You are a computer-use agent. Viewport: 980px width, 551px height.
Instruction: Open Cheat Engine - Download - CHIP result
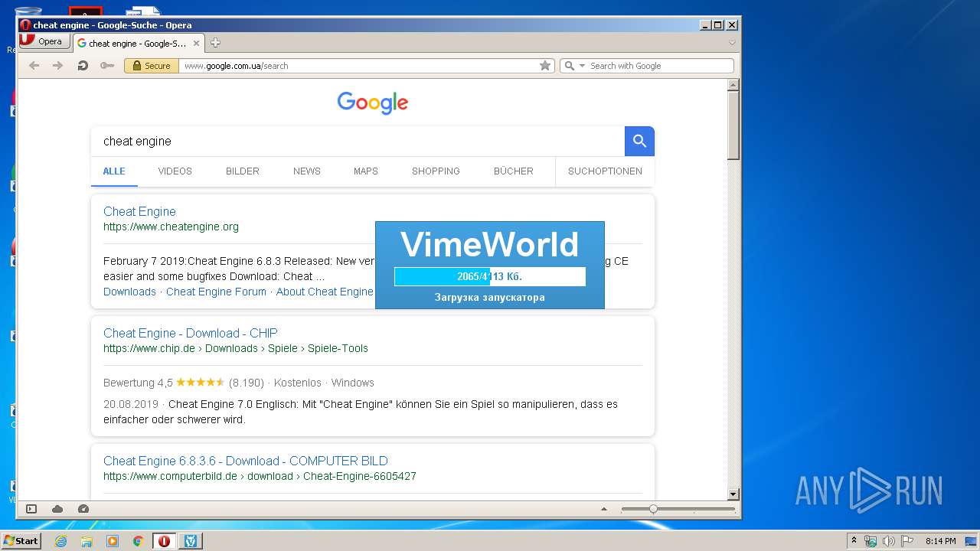(191, 334)
